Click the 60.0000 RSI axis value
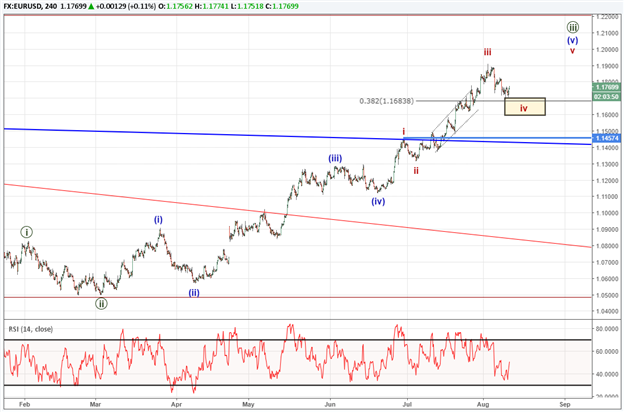Screen dimensions: 624x412 tap(607, 351)
